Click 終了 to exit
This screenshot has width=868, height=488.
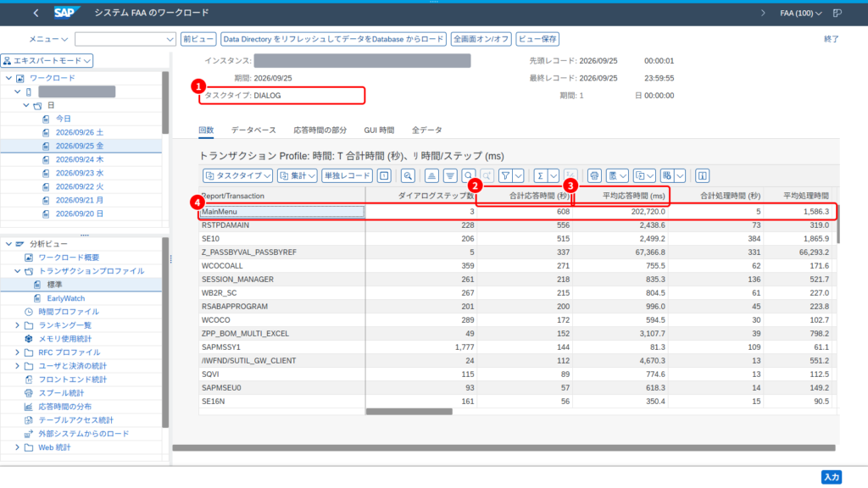pos(832,39)
